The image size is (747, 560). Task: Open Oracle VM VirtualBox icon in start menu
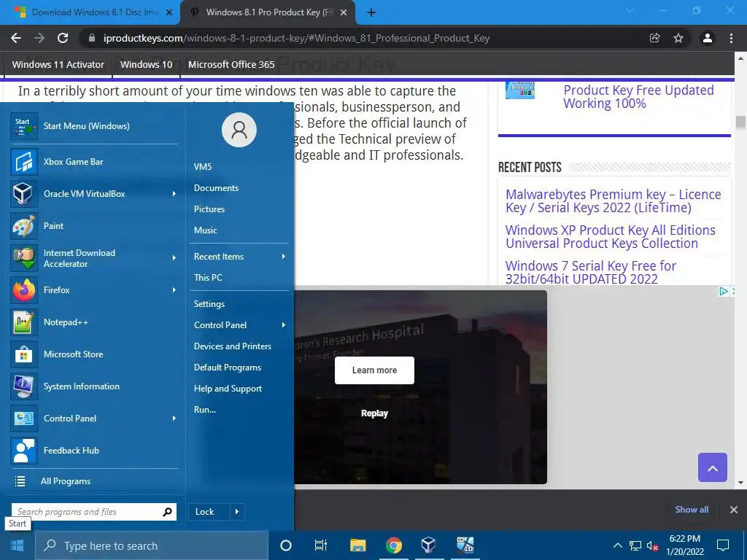click(x=24, y=194)
